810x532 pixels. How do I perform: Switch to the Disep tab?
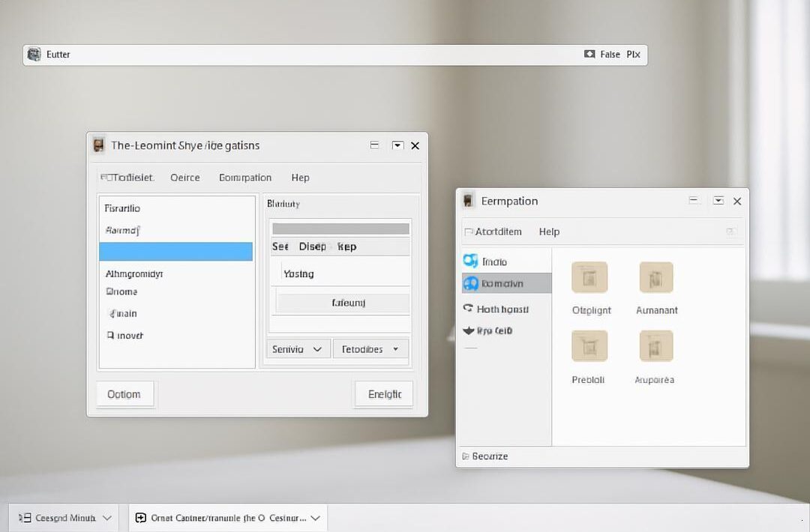click(313, 247)
